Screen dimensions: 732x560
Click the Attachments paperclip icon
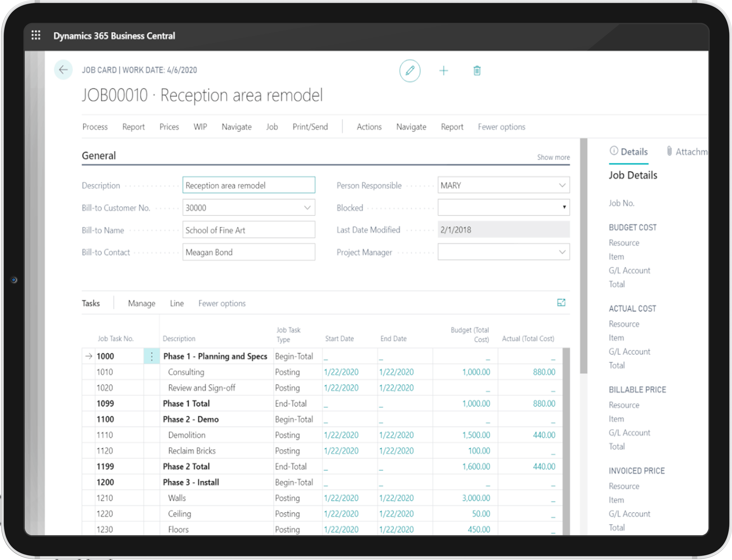(669, 151)
